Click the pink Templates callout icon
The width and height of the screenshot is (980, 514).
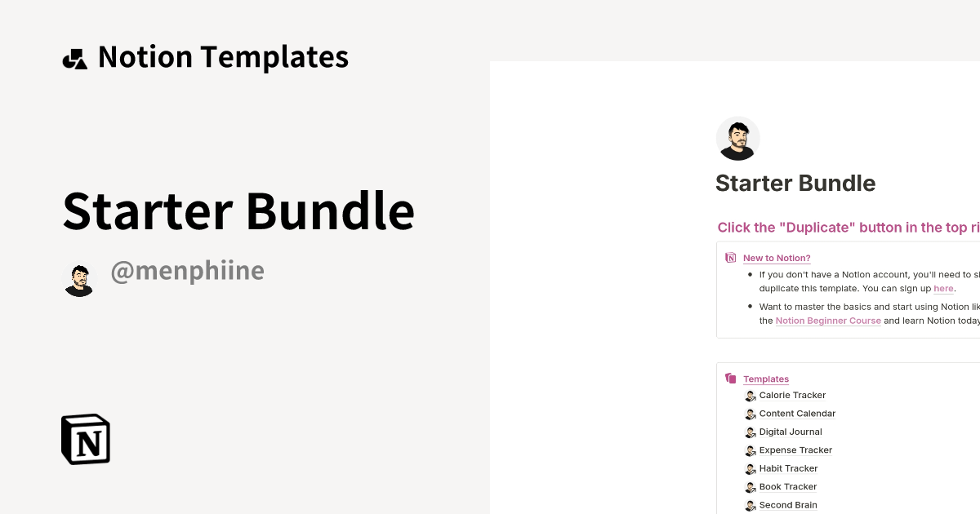[x=730, y=377]
